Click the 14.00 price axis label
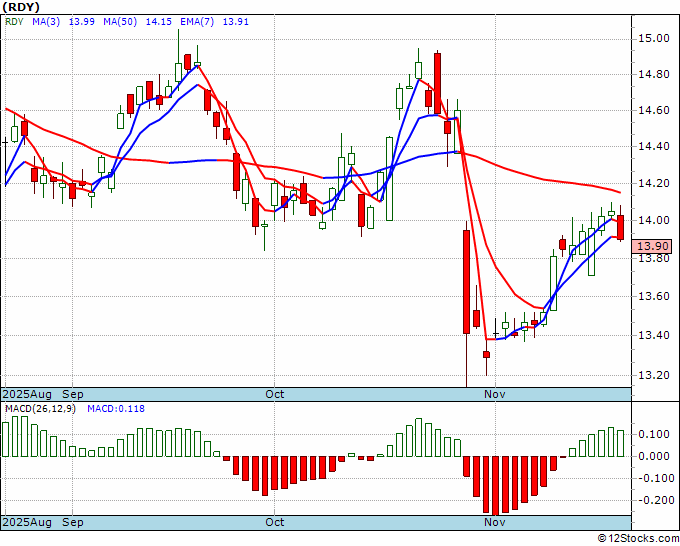The image size is (680, 546). point(654,220)
